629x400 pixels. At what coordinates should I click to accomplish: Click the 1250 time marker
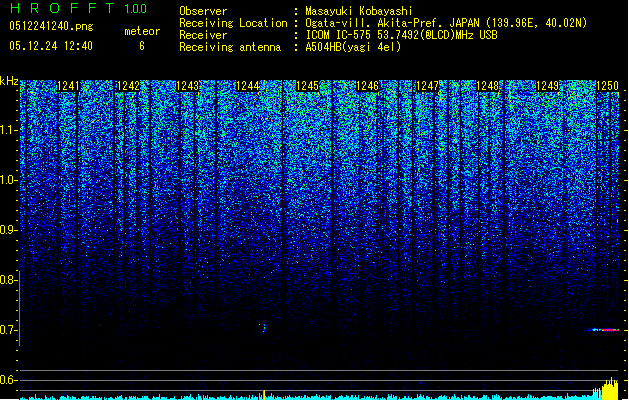pos(607,86)
